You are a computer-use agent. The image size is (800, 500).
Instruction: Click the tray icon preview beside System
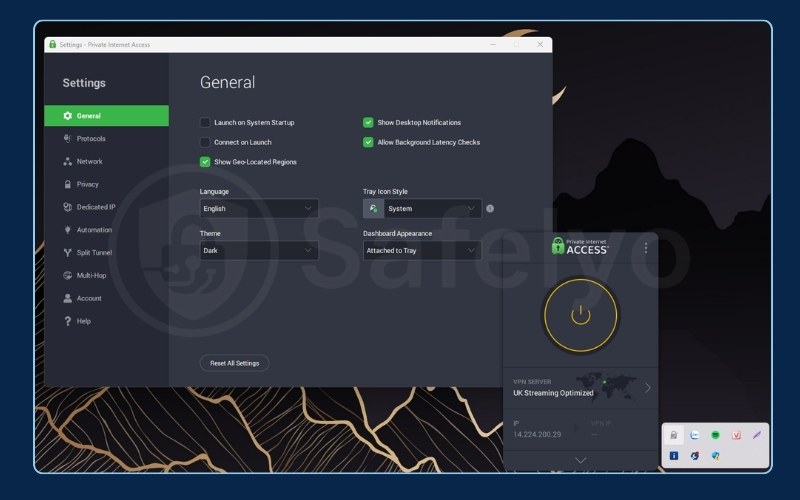[373, 208]
